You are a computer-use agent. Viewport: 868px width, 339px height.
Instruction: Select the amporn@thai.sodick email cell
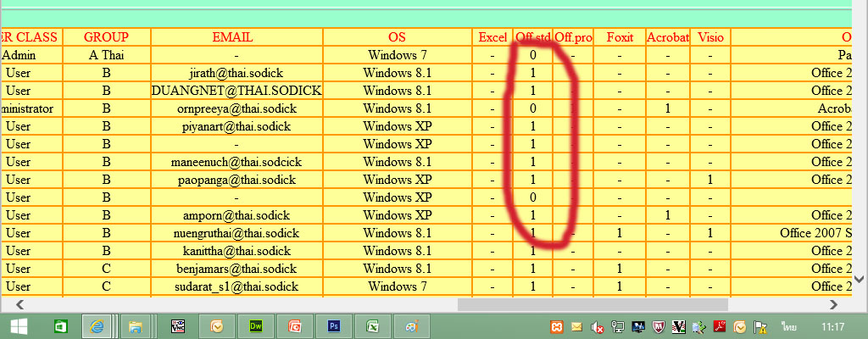[x=236, y=215]
